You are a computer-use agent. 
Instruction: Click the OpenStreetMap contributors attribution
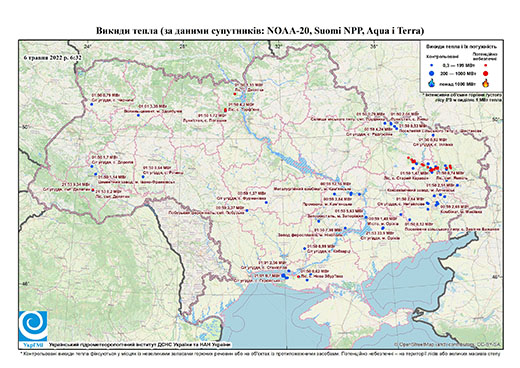pos(447,345)
